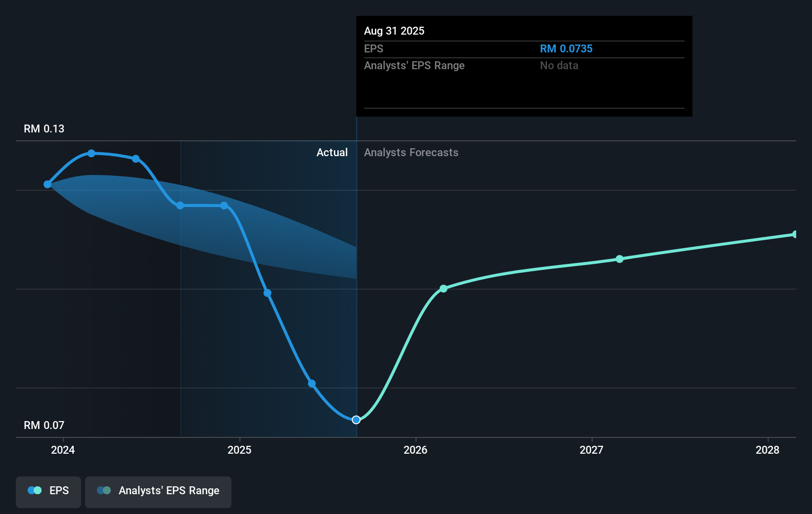Toggle the EPS legend button

click(48, 491)
